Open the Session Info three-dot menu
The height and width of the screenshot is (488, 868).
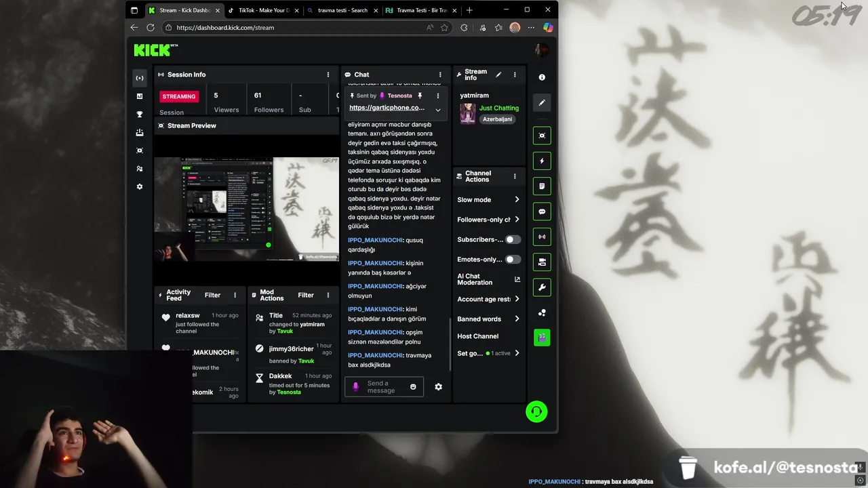tap(328, 75)
